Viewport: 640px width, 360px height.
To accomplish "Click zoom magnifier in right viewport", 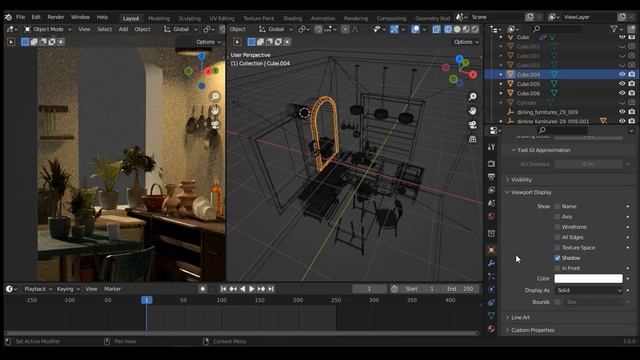I will click(x=473, y=97).
